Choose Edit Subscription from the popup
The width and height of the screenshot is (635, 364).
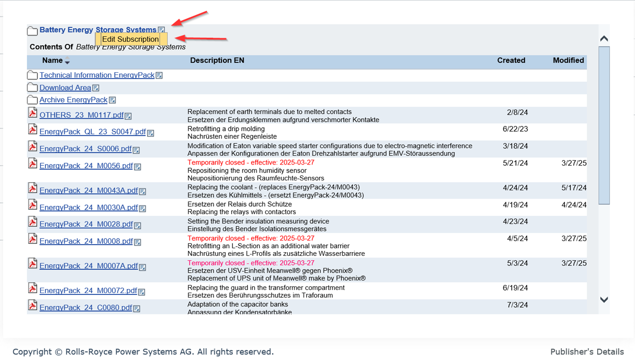point(131,39)
